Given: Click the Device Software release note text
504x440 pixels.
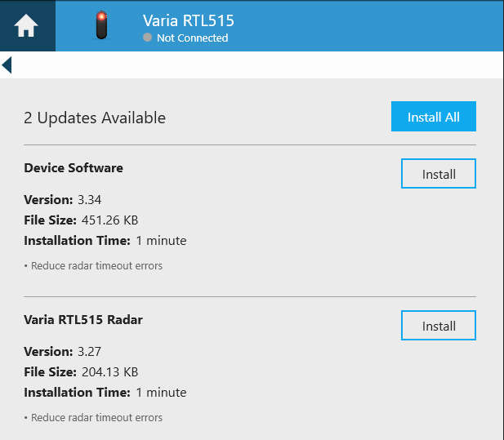Looking at the screenshot, I should 94,265.
